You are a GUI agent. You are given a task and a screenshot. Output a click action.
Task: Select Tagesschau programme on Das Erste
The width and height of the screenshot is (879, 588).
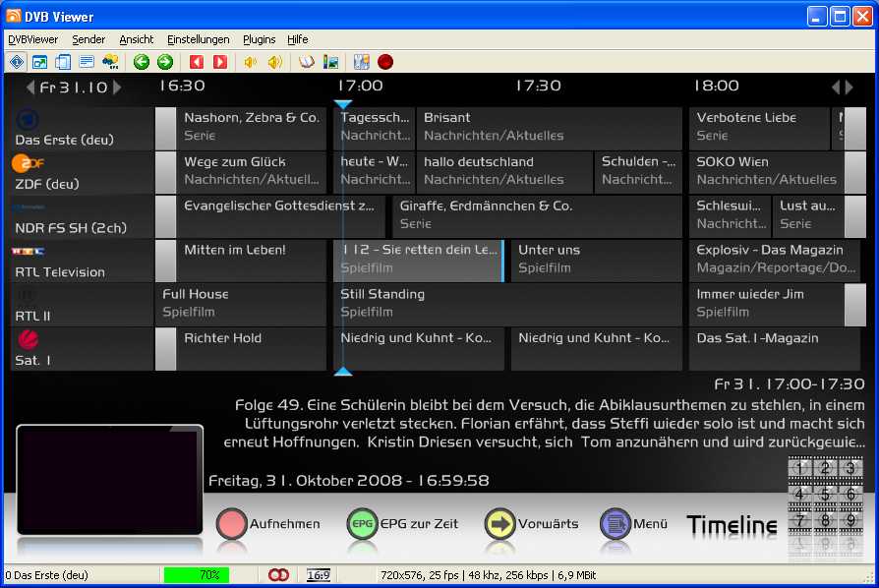tap(374, 129)
